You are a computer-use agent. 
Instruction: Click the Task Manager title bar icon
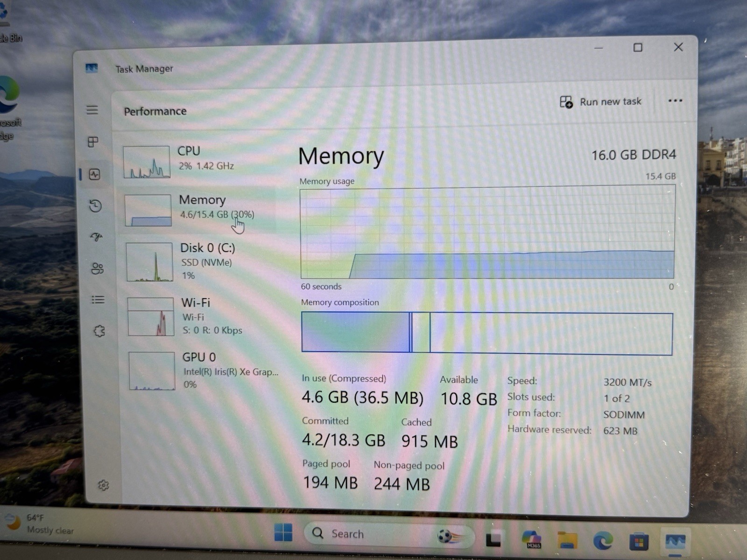92,68
